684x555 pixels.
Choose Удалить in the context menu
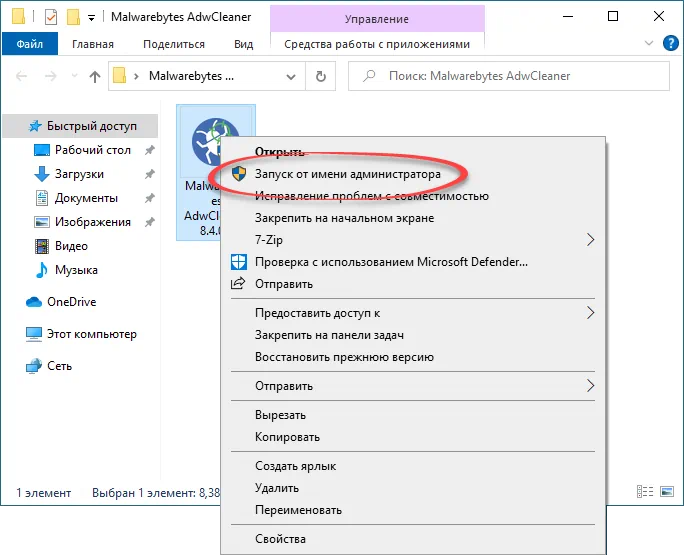(x=413, y=488)
